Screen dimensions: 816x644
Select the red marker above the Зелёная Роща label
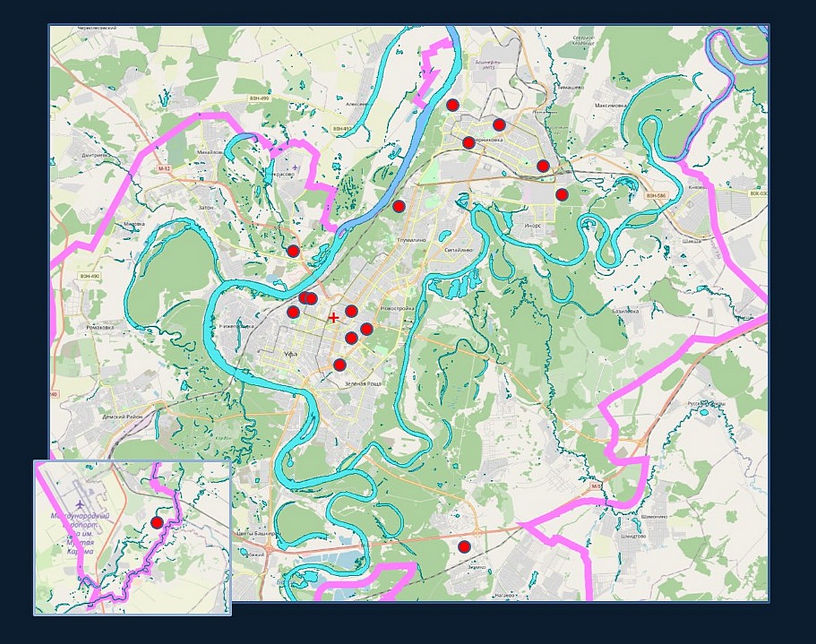tap(339, 365)
